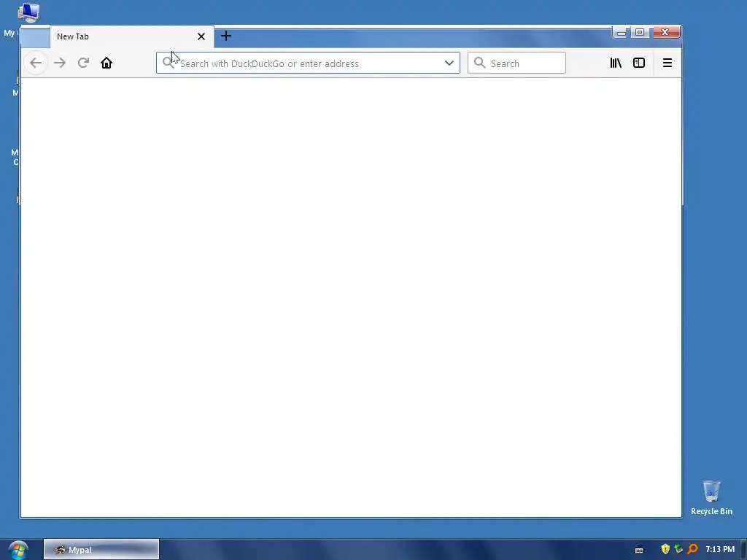This screenshot has width=747, height=560.
Task: Open a new tab with plus button
Action: tap(226, 36)
